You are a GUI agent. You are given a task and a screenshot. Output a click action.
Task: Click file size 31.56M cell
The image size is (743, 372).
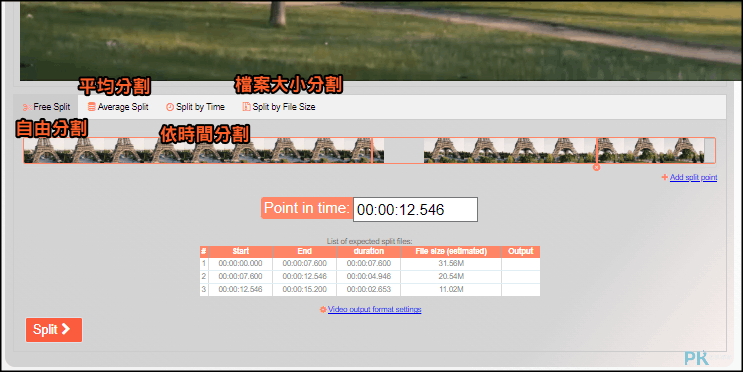pyautogui.click(x=451, y=263)
